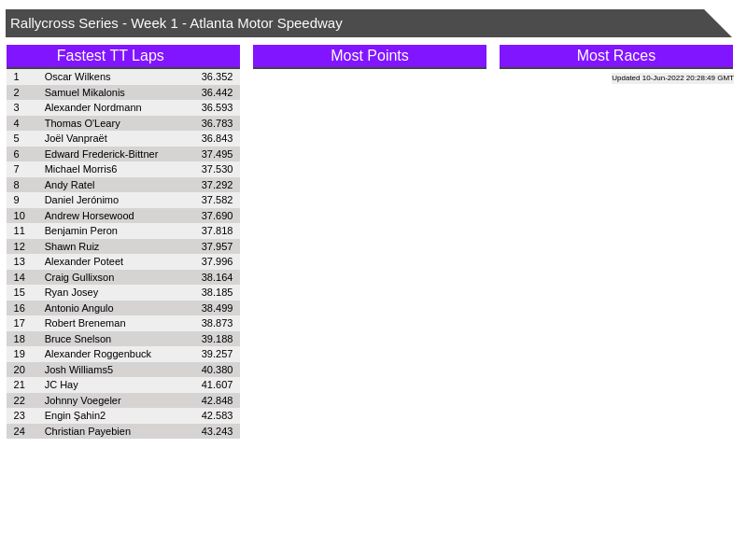Click position number 20 for Josh Williams5
Viewport: 747px width, 560px height.
click(x=19, y=370)
